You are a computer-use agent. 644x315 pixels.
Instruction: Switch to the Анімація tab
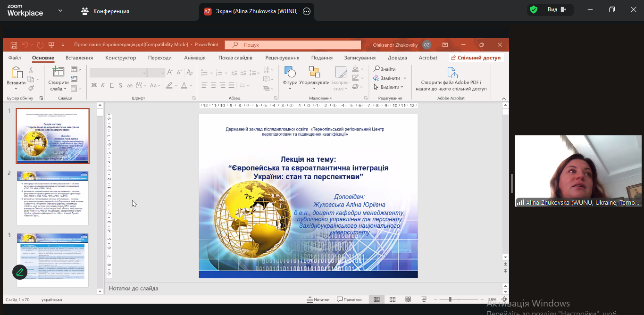pos(195,58)
